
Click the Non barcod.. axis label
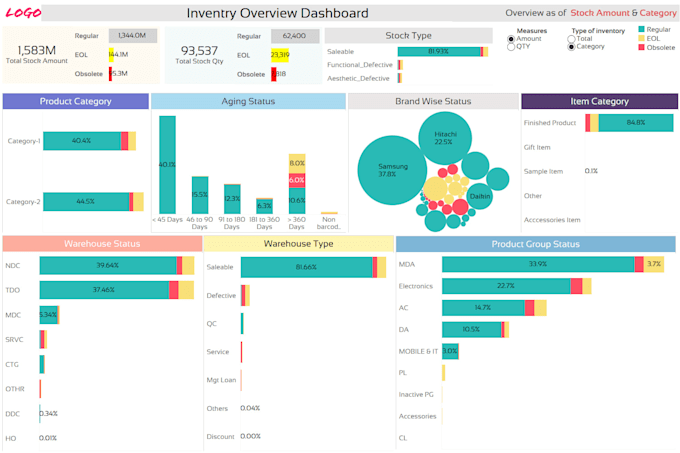click(329, 223)
